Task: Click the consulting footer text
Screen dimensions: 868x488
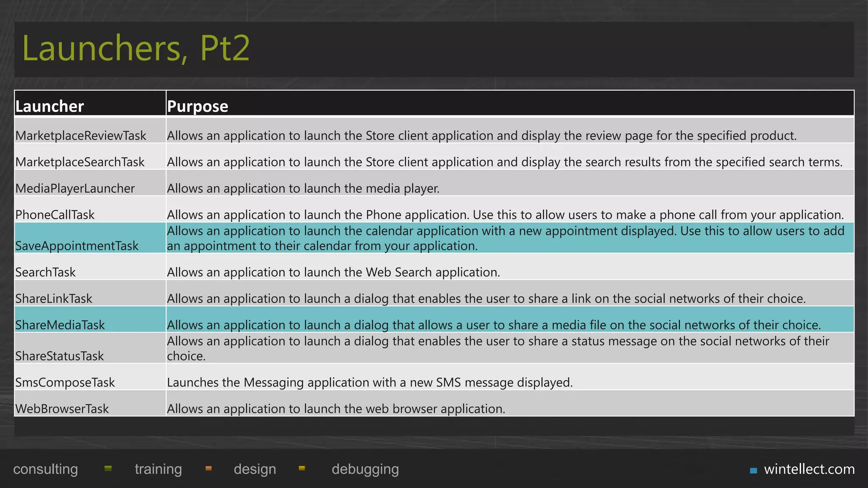Action: coord(46,469)
